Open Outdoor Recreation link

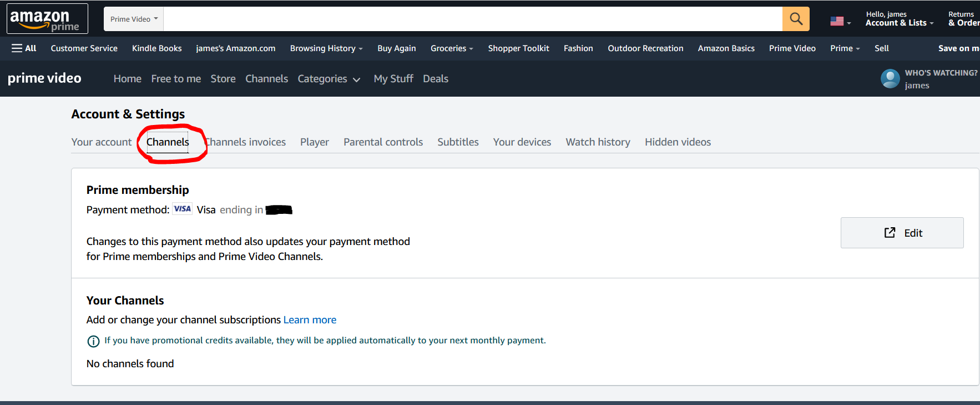pos(645,48)
